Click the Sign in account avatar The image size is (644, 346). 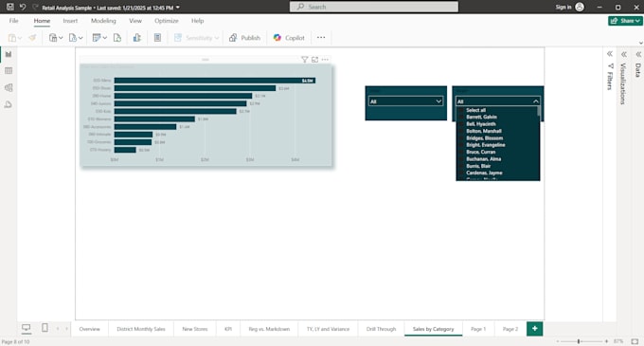point(580,7)
